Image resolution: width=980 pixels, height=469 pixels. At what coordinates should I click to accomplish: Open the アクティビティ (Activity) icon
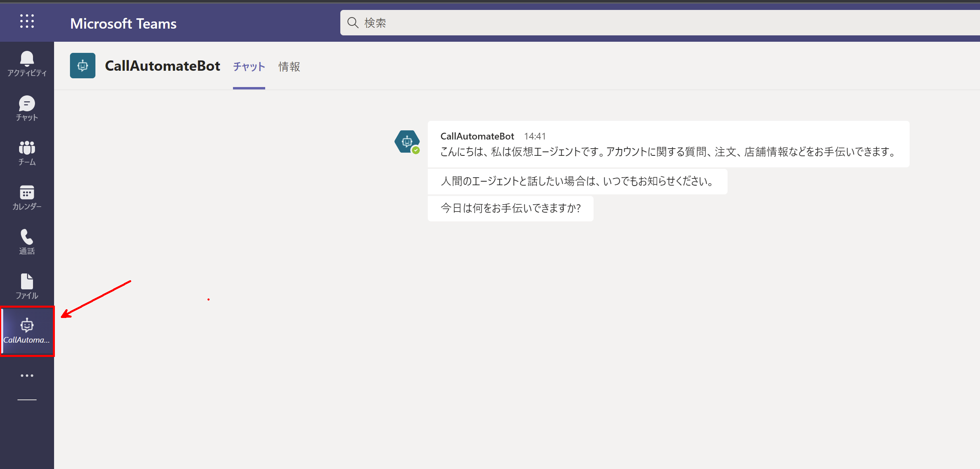pos(26,64)
